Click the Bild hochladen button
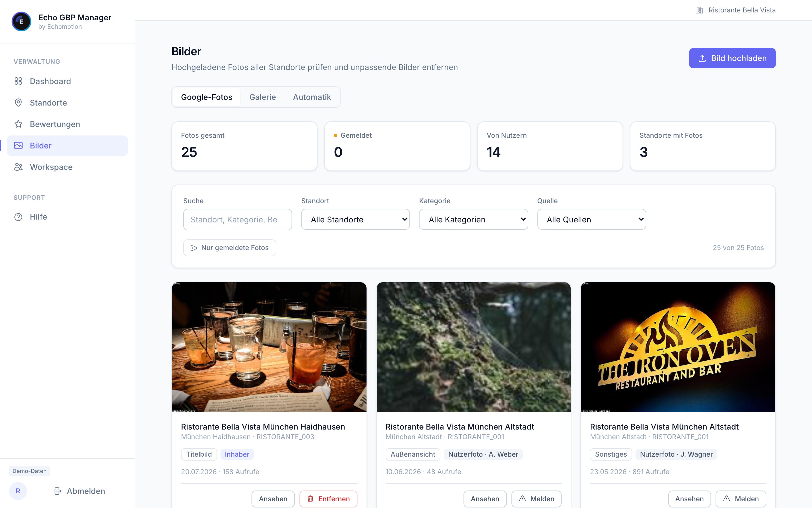The width and height of the screenshot is (812, 508). 732,58
